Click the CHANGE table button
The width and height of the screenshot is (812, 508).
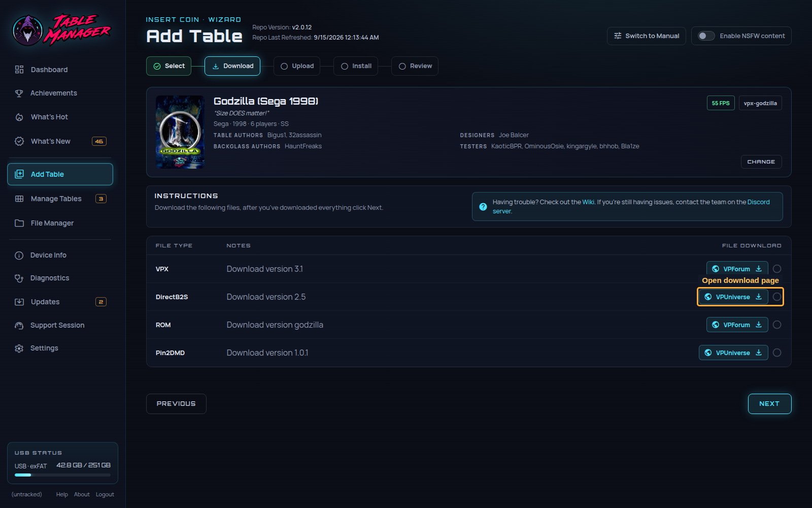761,162
